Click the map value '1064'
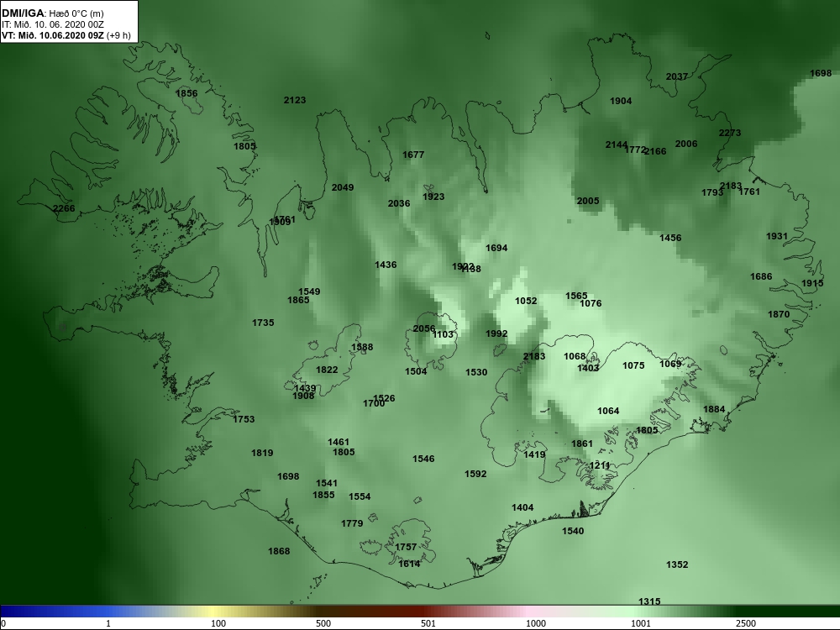Screen dimensions: 840x630 tap(608, 411)
